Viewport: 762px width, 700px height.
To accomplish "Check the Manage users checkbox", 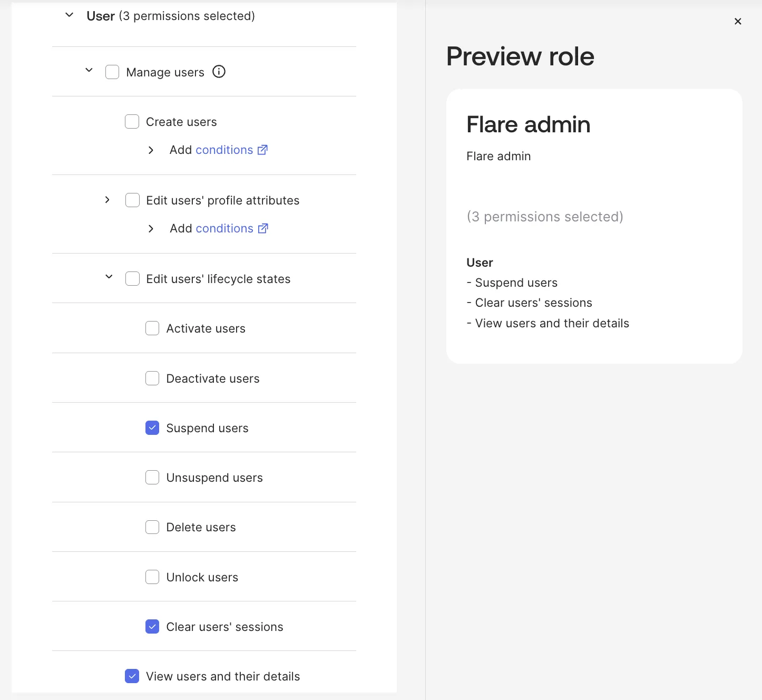I will [112, 72].
